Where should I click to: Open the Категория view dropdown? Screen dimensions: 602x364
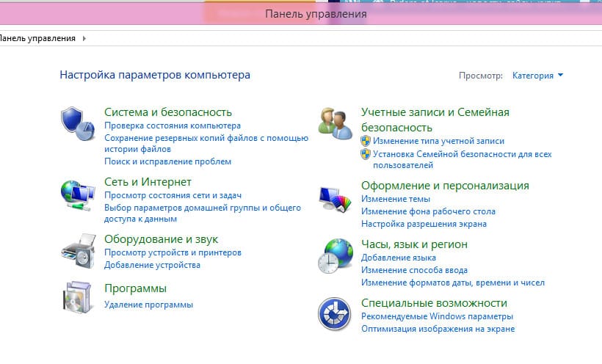537,75
